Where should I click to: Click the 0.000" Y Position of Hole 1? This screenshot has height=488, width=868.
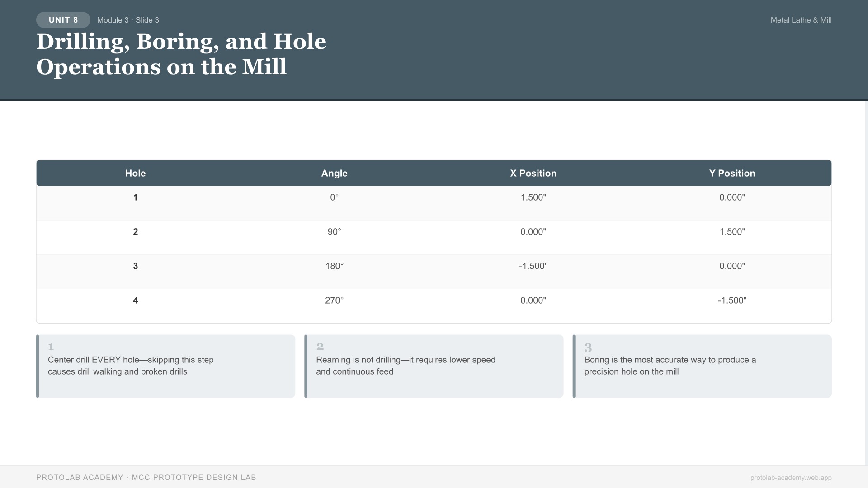732,197
